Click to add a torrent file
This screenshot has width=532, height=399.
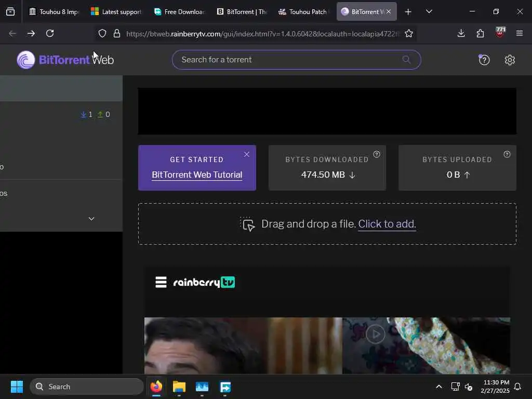[387, 224]
